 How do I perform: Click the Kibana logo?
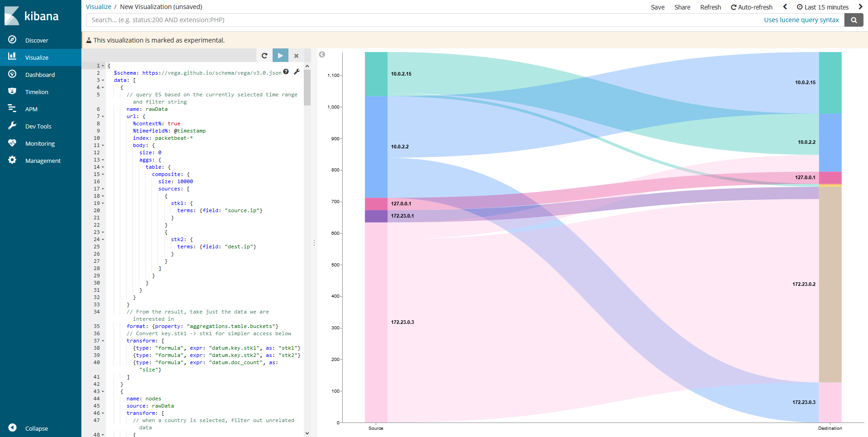pyautogui.click(x=32, y=16)
